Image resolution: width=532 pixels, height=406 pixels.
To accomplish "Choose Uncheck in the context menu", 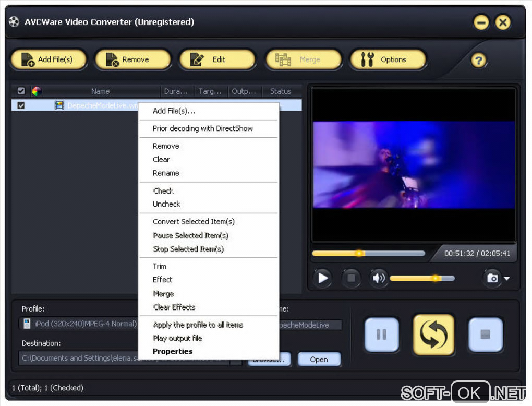I will coord(209,204).
